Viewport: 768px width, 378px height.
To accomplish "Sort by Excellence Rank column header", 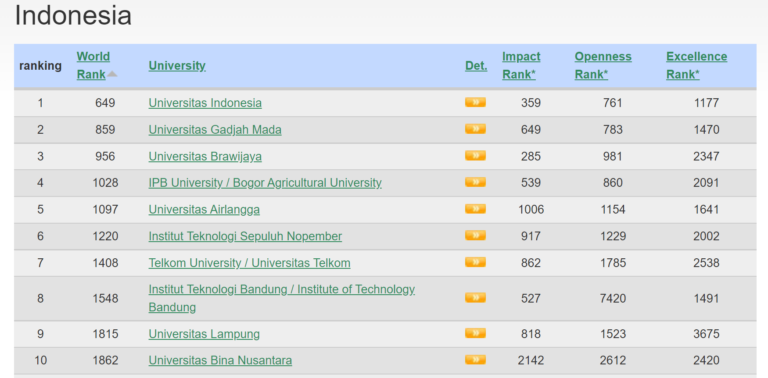I will tap(696, 66).
